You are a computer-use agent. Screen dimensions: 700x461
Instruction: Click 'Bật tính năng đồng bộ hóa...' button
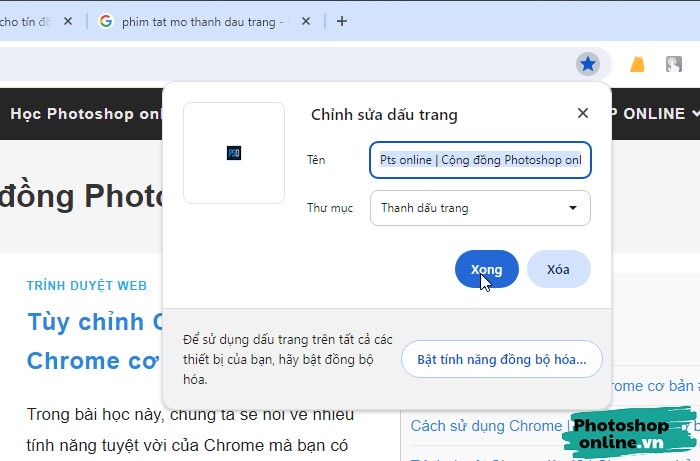(502, 359)
